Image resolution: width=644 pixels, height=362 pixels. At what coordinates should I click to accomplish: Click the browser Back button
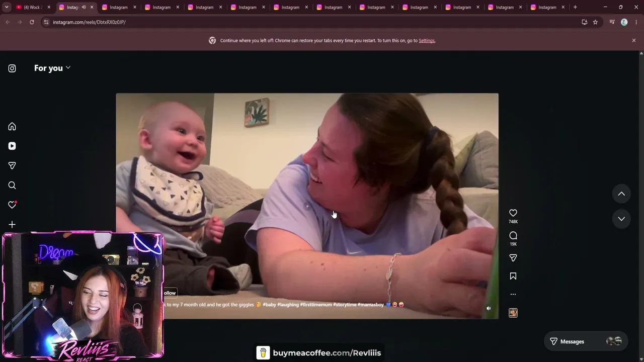8,22
